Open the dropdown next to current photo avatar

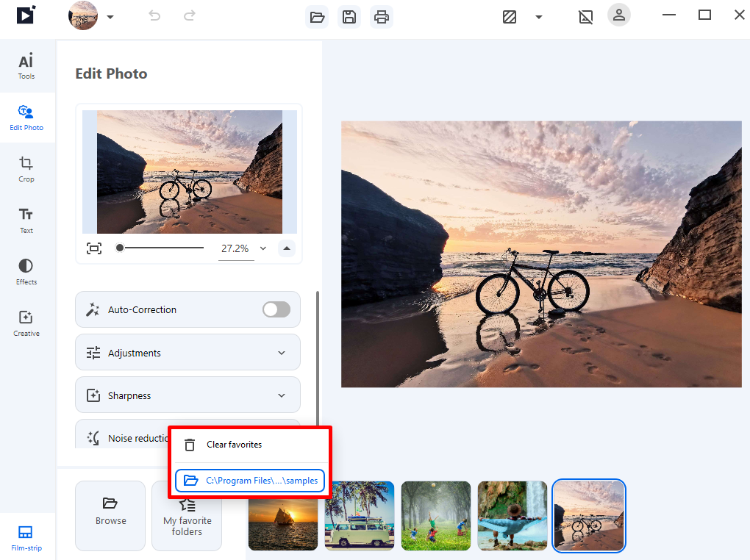(x=110, y=17)
